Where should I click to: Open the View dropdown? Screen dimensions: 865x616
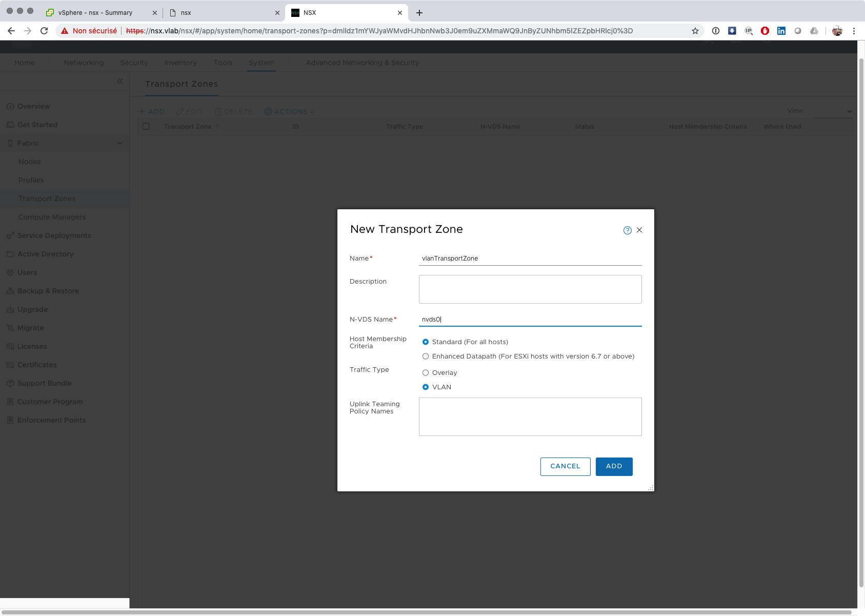[x=834, y=111]
